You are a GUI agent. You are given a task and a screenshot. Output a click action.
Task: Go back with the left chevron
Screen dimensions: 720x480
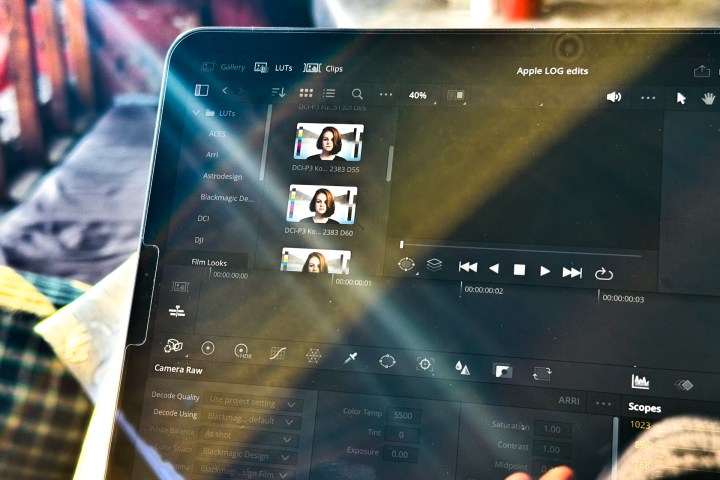coord(225,90)
